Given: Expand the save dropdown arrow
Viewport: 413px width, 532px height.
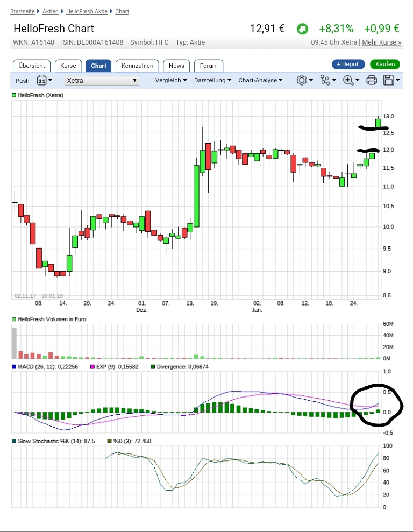Looking at the screenshot, I should point(398,80).
